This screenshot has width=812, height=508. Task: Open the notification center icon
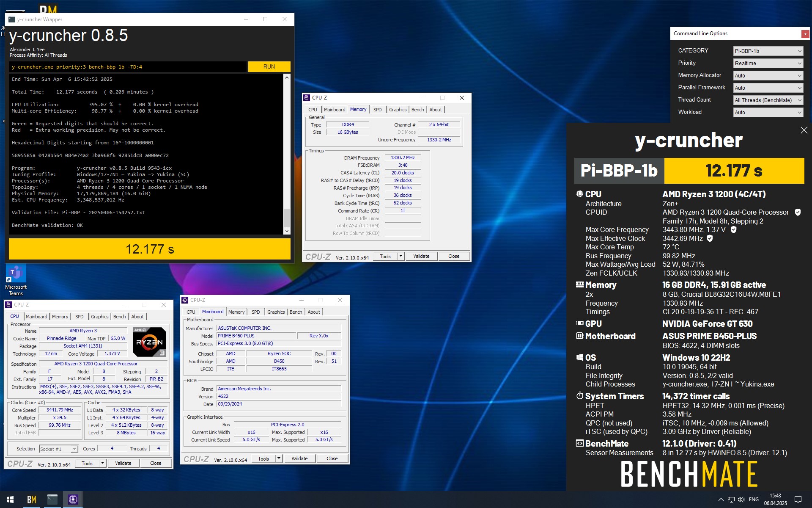click(x=798, y=500)
